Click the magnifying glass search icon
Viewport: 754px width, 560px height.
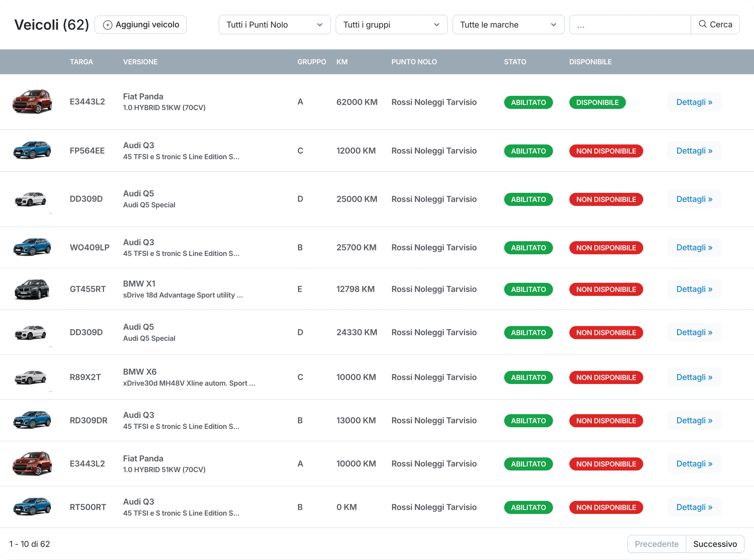click(x=702, y=24)
